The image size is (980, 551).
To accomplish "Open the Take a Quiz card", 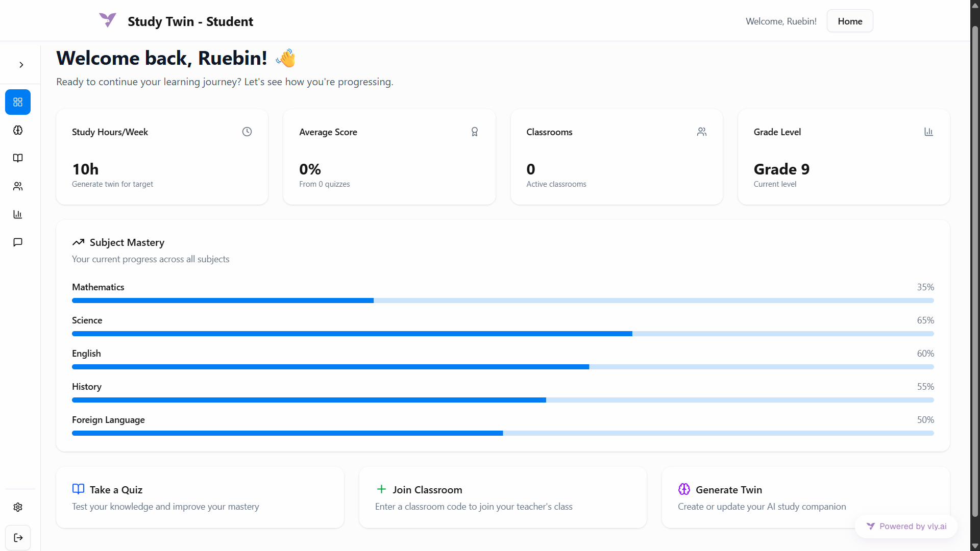I will tap(200, 497).
